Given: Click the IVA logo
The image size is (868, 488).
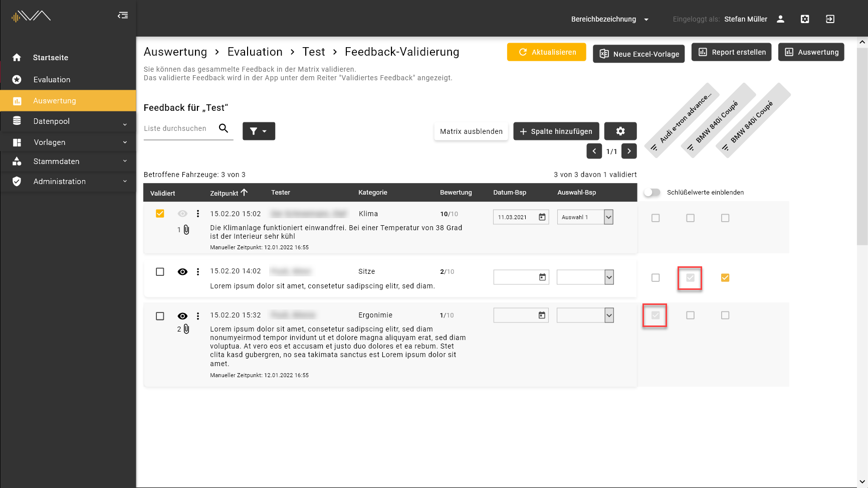Looking at the screenshot, I should tap(31, 17).
